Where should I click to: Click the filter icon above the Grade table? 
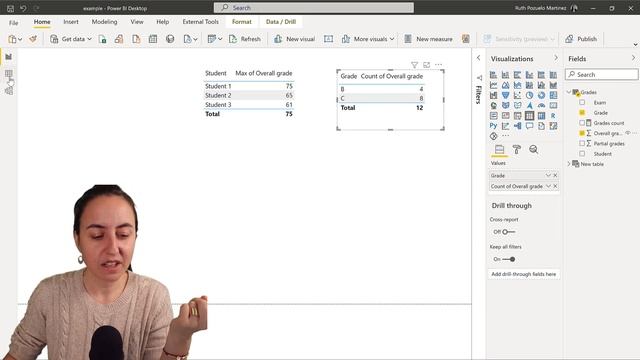click(x=414, y=65)
